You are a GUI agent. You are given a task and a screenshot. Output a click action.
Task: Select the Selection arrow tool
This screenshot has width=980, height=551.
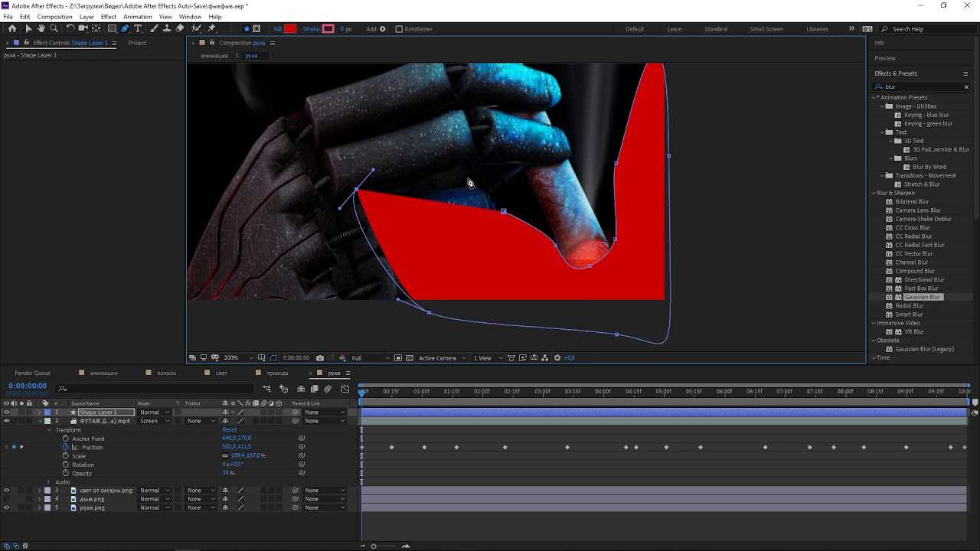coord(28,28)
